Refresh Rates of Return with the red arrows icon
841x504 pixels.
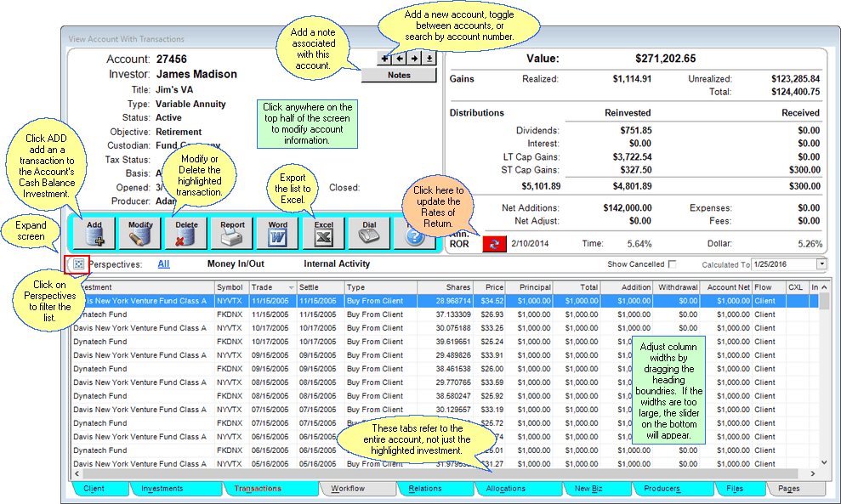[496, 243]
